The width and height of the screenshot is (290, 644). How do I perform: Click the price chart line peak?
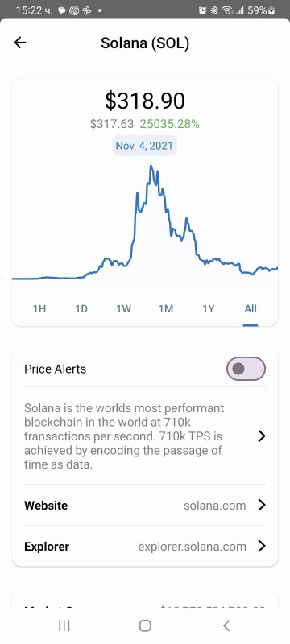(151, 166)
